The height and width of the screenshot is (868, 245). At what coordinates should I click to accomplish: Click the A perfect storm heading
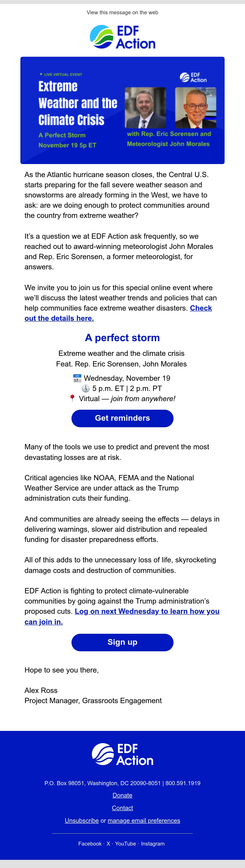coord(122,338)
